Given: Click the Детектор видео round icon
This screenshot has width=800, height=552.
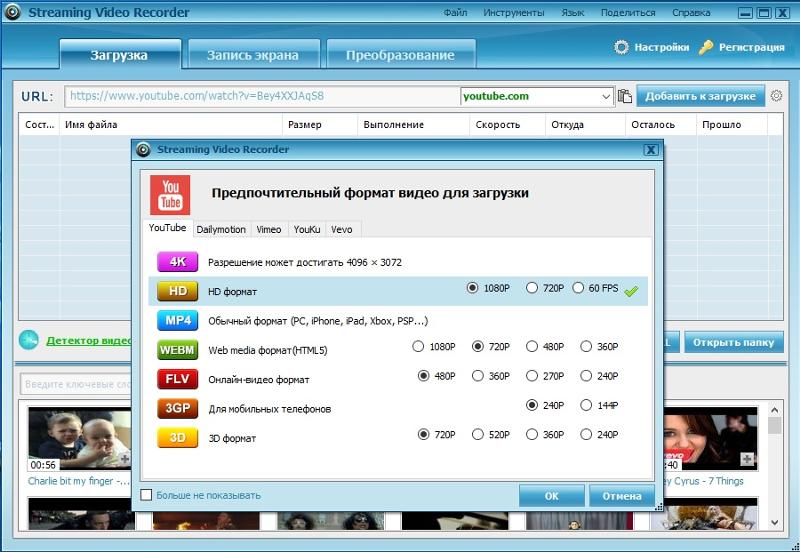Looking at the screenshot, I should 29,340.
